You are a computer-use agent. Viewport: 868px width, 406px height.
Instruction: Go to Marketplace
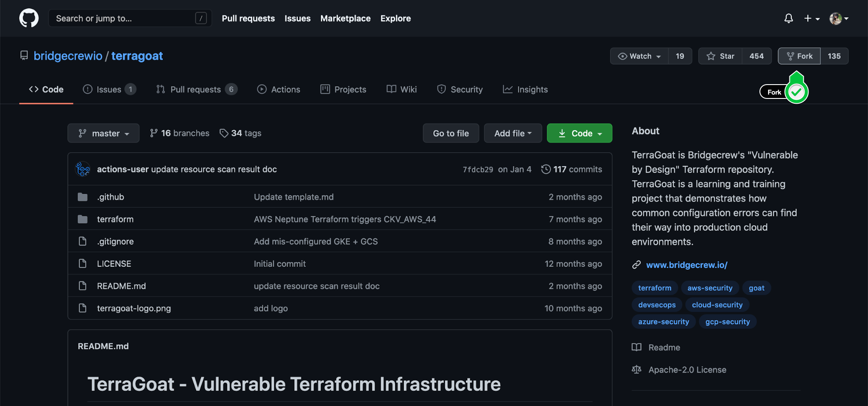(x=345, y=18)
